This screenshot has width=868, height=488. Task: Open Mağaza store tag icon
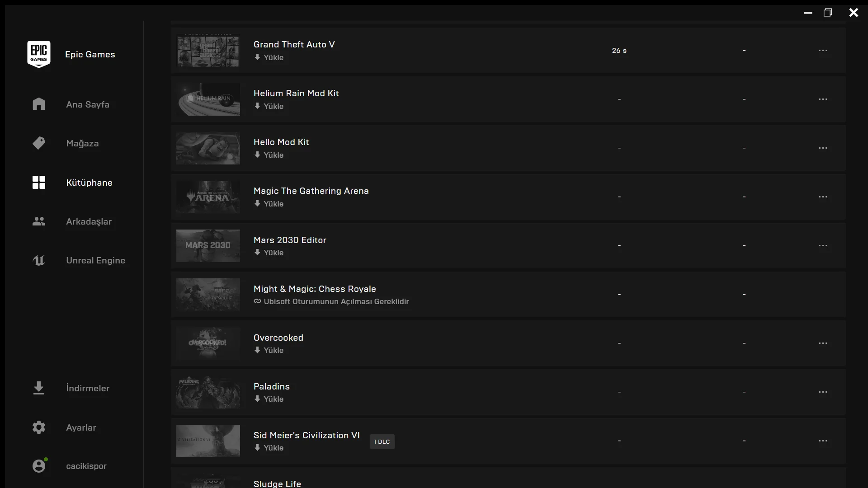39,143
